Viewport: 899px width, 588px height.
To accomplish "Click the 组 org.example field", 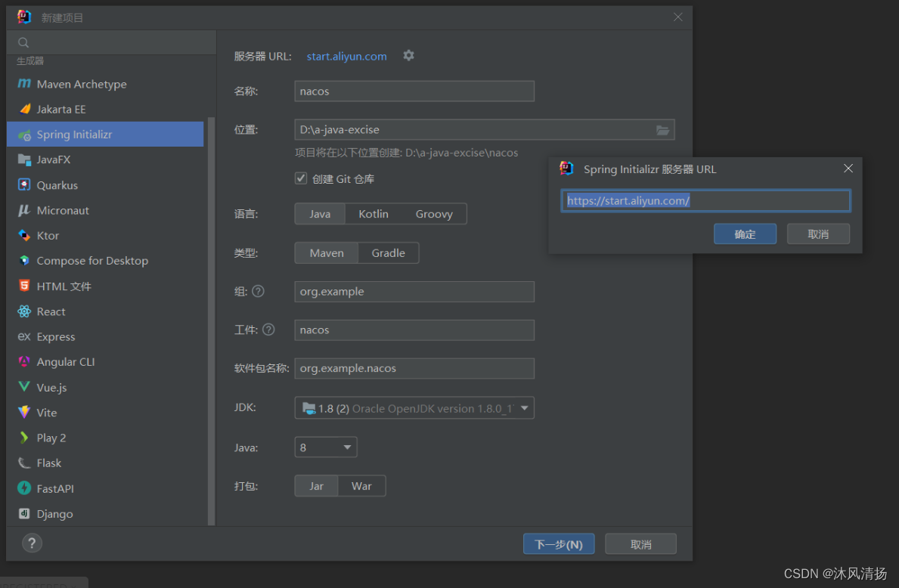I will pyautogui.click(x=414, y=291).
